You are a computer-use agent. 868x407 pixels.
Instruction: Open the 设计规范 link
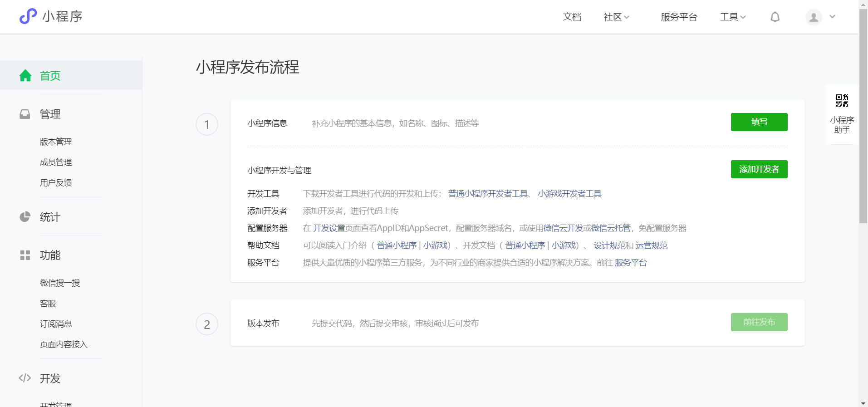tap(609, 245)
